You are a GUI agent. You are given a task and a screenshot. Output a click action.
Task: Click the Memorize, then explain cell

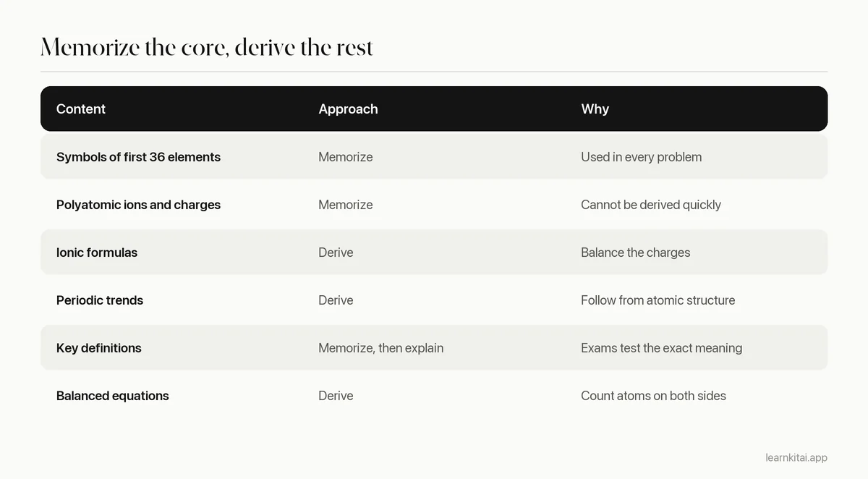(x=380, y=348)
